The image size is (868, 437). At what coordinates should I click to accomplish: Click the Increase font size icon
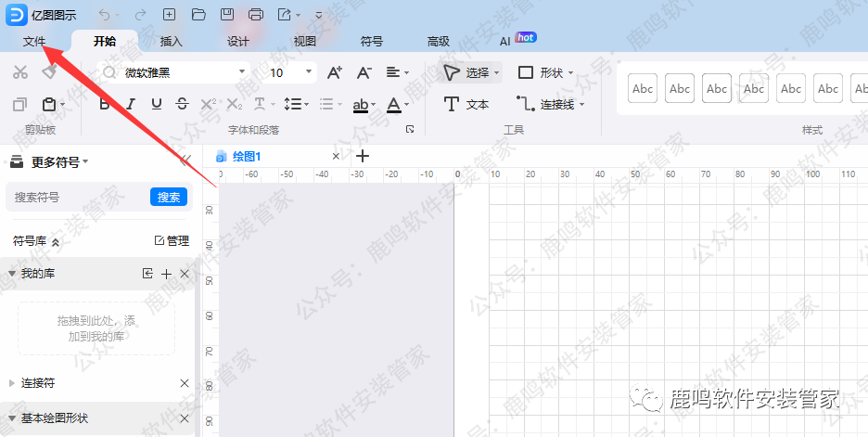[x=335, y=72]
